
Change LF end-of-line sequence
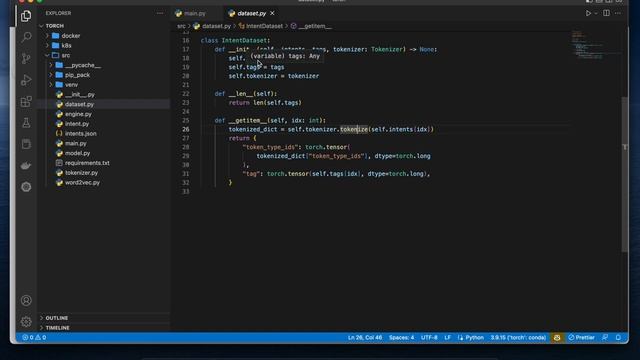click(447, 338)
